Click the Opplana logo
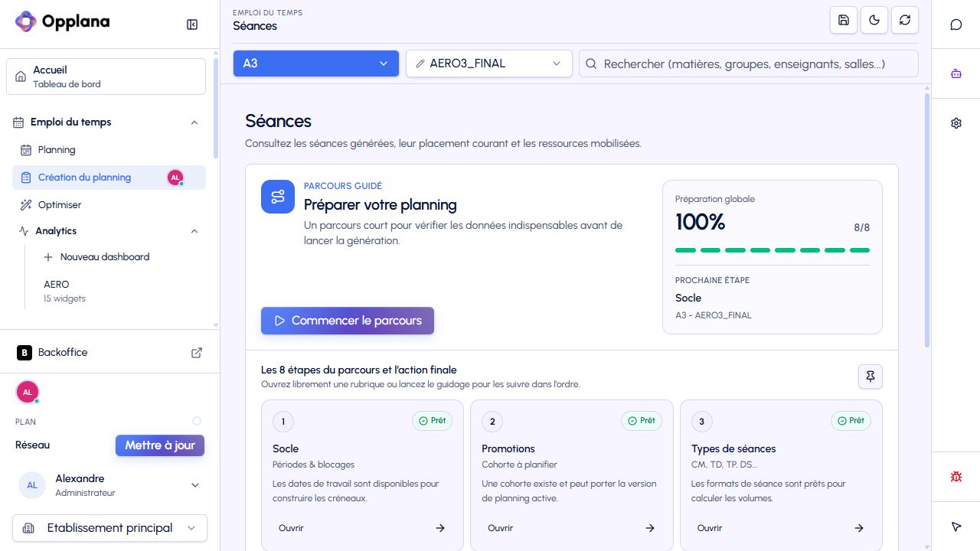The image size is (980, 551). click(63, 22)
